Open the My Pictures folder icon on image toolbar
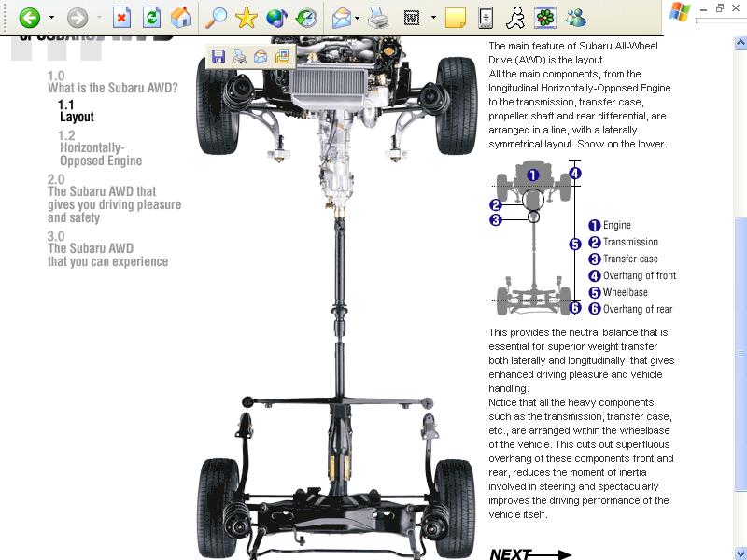The image size is (747, 560). pos(283,57)
